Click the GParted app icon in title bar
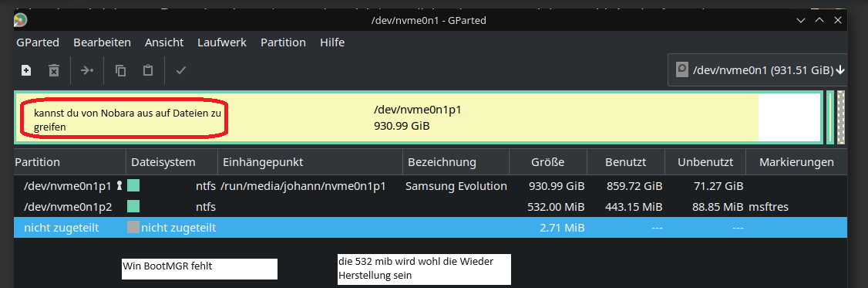This screenshot has height=288, width=868. 21,20
